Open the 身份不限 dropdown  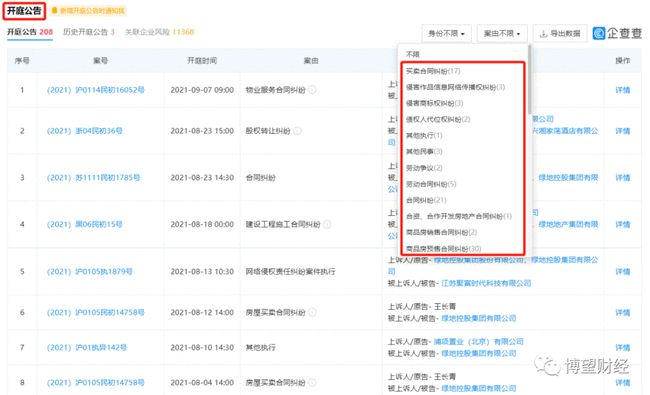tap(446, 34)
